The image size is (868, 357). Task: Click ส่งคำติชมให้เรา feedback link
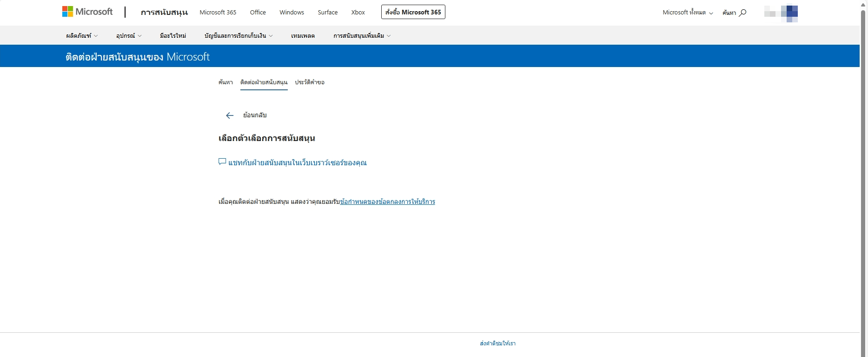(x=497, y=344)
